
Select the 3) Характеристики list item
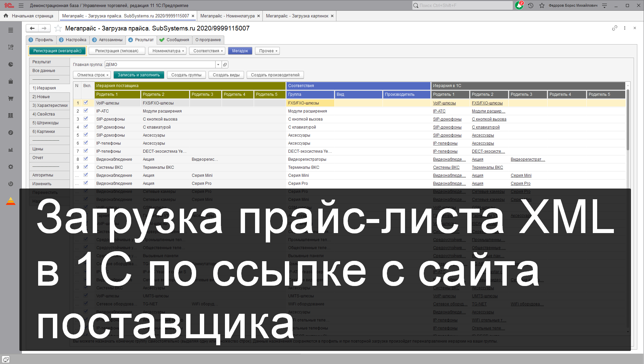(50, 105)
